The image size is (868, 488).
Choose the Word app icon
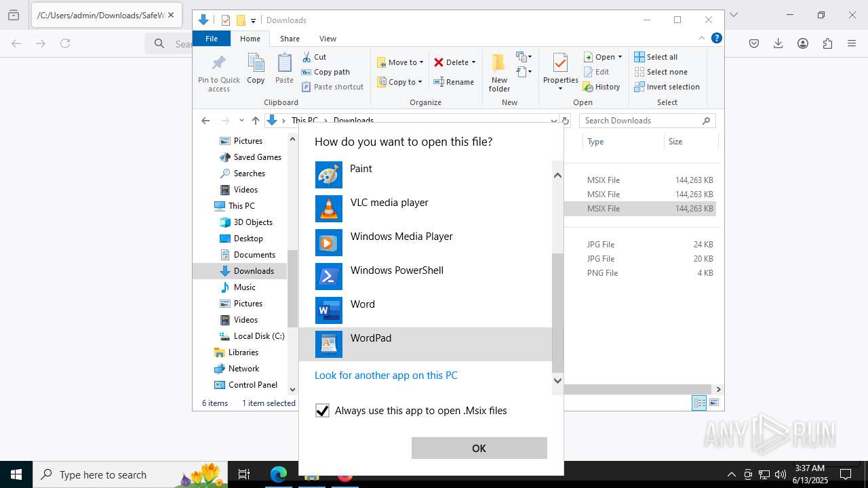click(x=329, y=310)
